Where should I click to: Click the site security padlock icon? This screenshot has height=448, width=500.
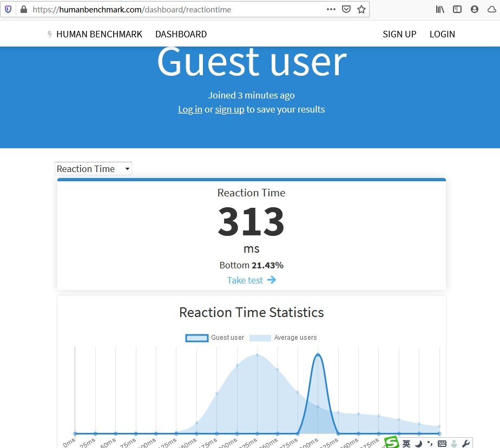click(24, 9)
